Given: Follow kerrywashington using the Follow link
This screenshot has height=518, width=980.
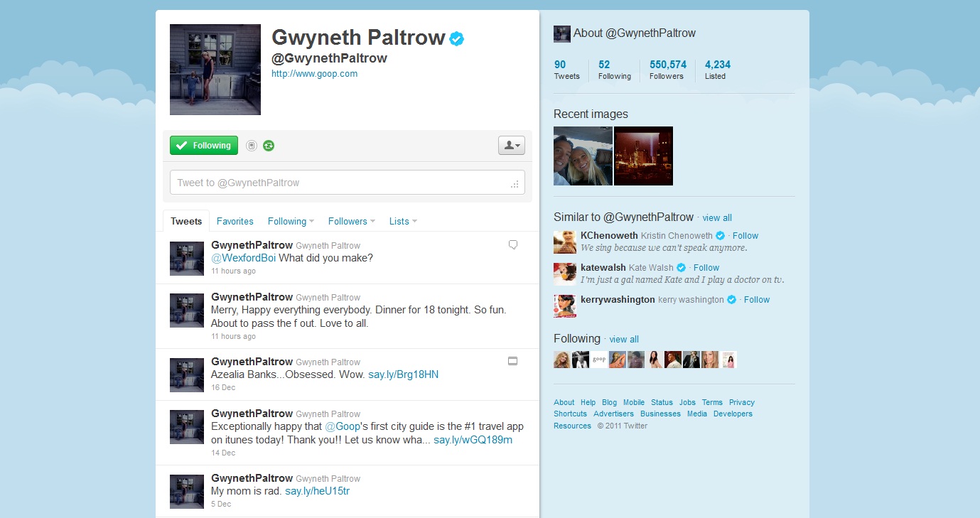Looking at the screenshot, I should click(757, 300).
